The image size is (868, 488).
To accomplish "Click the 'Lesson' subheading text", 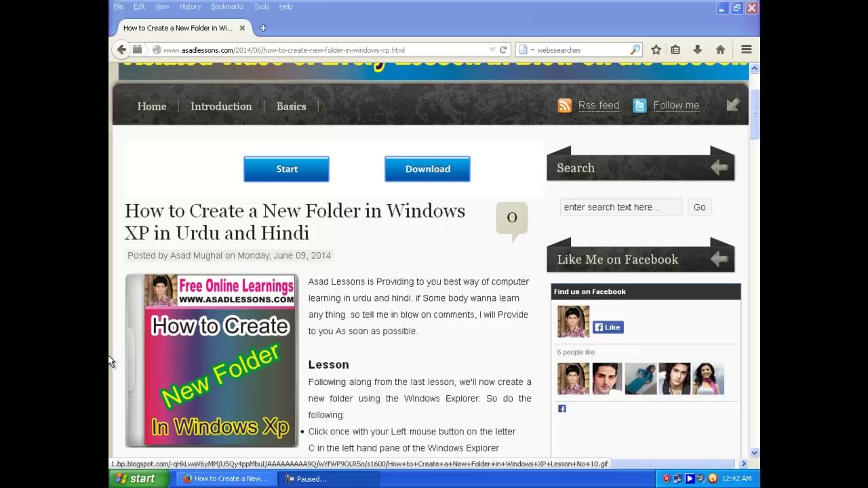I will pyautogui.click(x=328, y=365).
